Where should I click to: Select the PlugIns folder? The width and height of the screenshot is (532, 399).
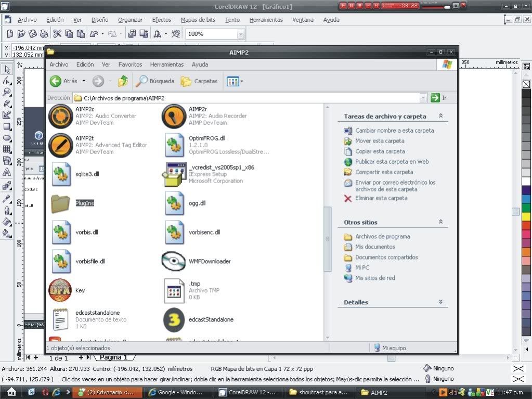click(73, 203)
